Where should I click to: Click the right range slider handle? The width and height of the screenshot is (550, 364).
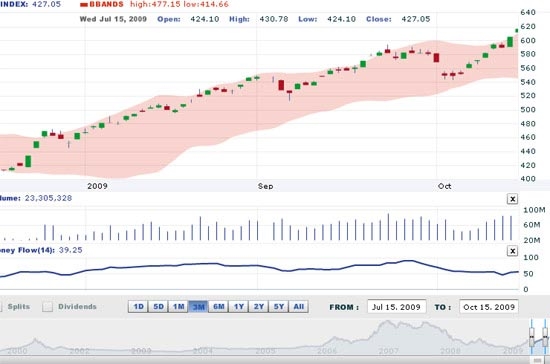coord(545,337)
